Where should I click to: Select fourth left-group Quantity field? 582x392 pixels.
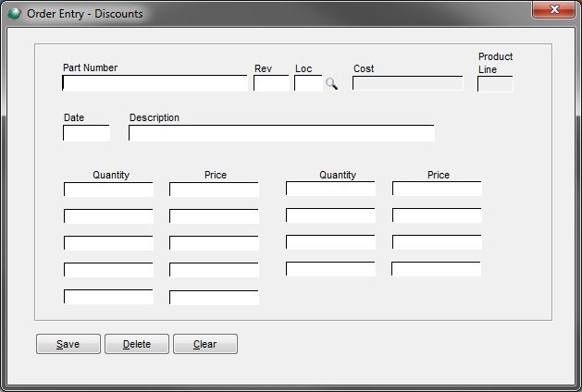tap(108, 270)
